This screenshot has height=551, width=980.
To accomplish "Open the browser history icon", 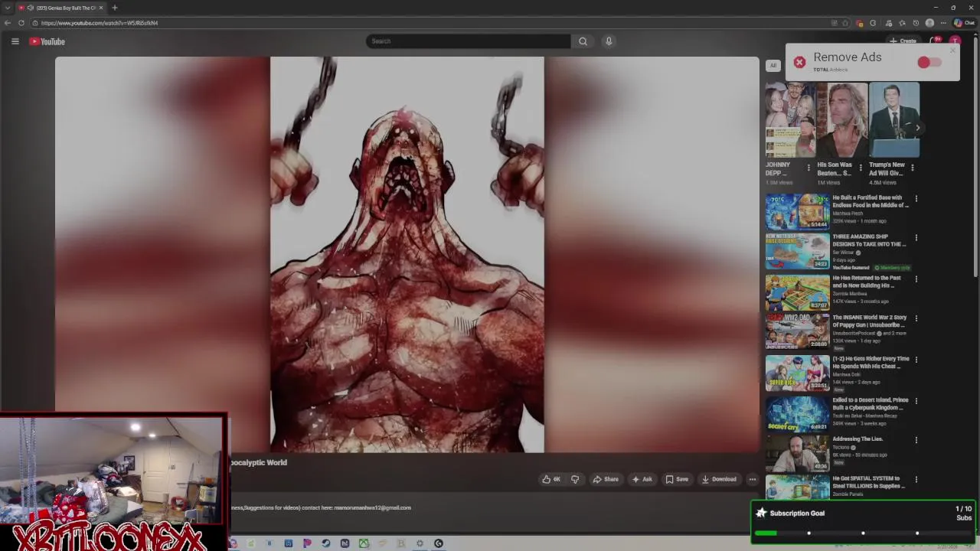I will pos(916,23).
